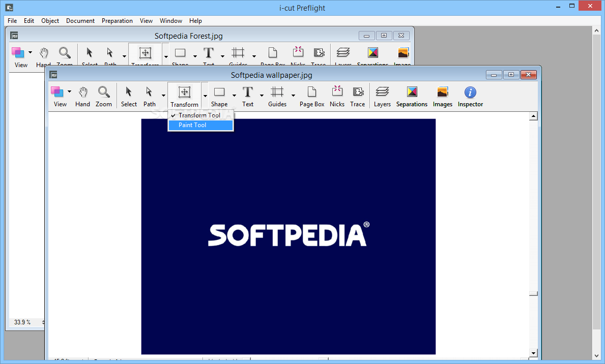Viewport: 605px width, 364px height.
Task: Click the Zoom magnifier in Softpedia Forest window
Action: coord(65,53)
